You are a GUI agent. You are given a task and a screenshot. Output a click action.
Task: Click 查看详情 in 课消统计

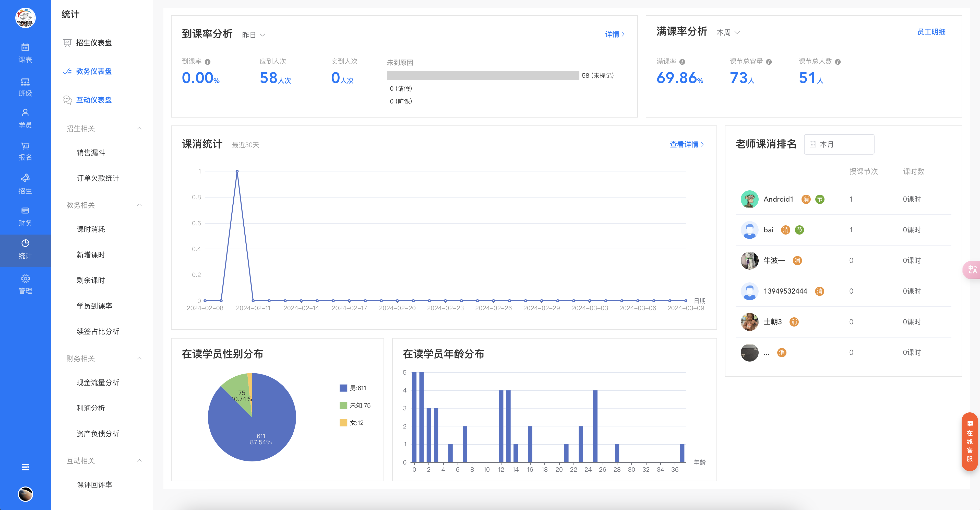coord(687,144)
